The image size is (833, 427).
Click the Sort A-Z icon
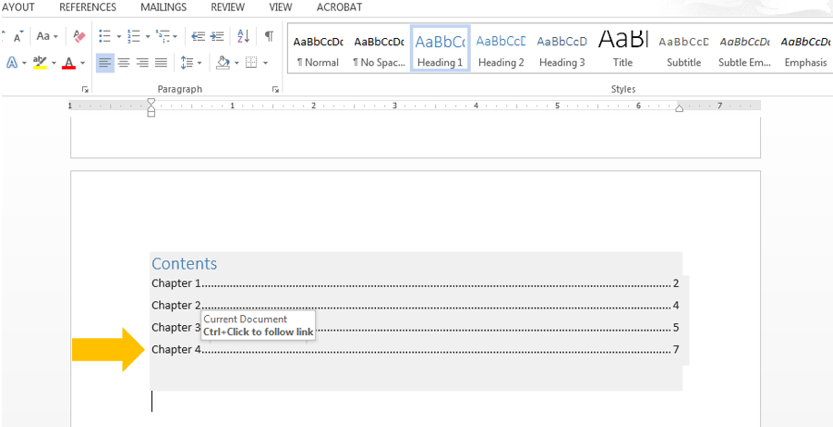[244, 37]
